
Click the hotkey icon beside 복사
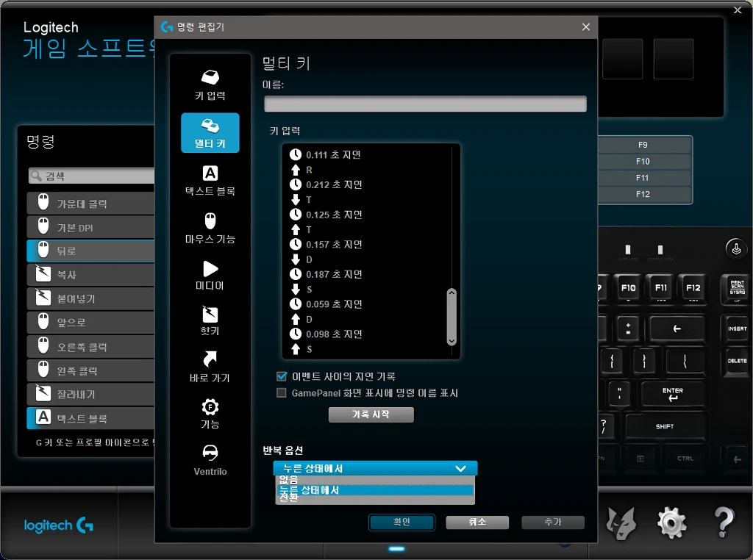tap(43, 274)
